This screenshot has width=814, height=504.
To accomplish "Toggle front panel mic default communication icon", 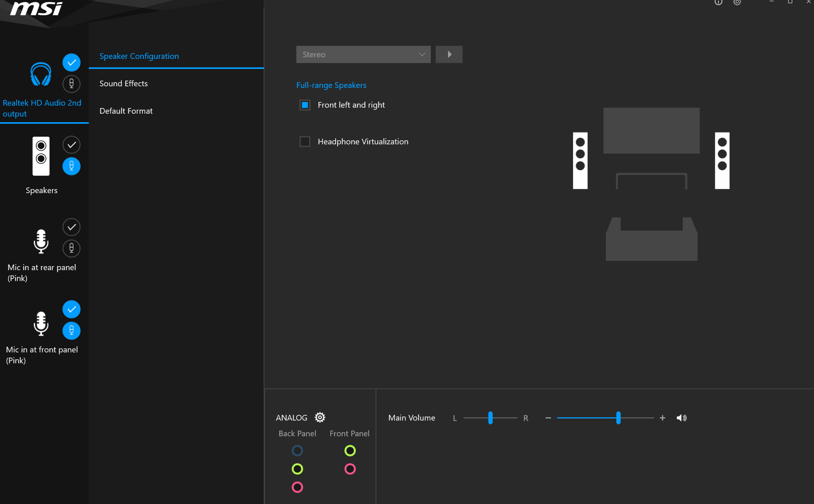I will 71,331.
